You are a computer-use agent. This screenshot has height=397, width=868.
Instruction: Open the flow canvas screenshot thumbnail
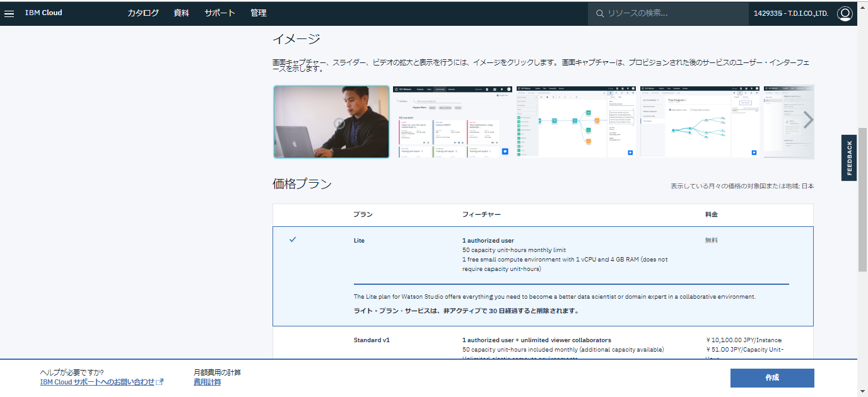click(576, 122)
